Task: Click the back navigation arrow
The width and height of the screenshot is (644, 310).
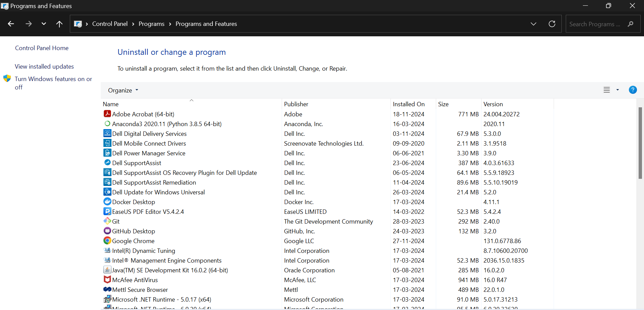Action: [11, 24]
